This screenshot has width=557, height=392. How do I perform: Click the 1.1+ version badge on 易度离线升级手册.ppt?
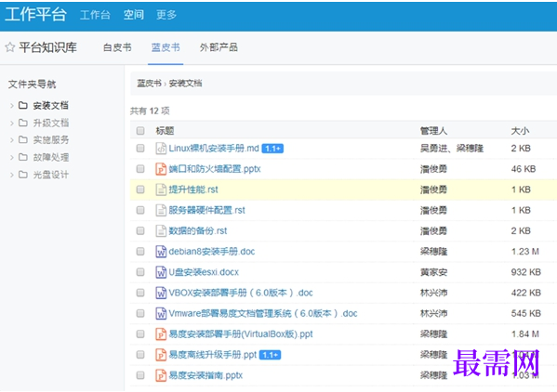pyautogui.click(x=270, y=355)
